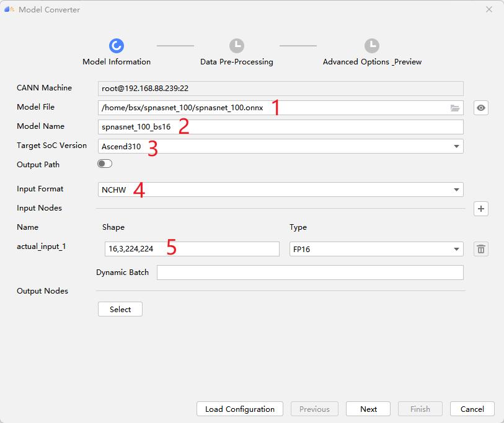Click the eye preview icon beside Model File
The height and width of the screenshot is (423, 504).
point(480,108)
